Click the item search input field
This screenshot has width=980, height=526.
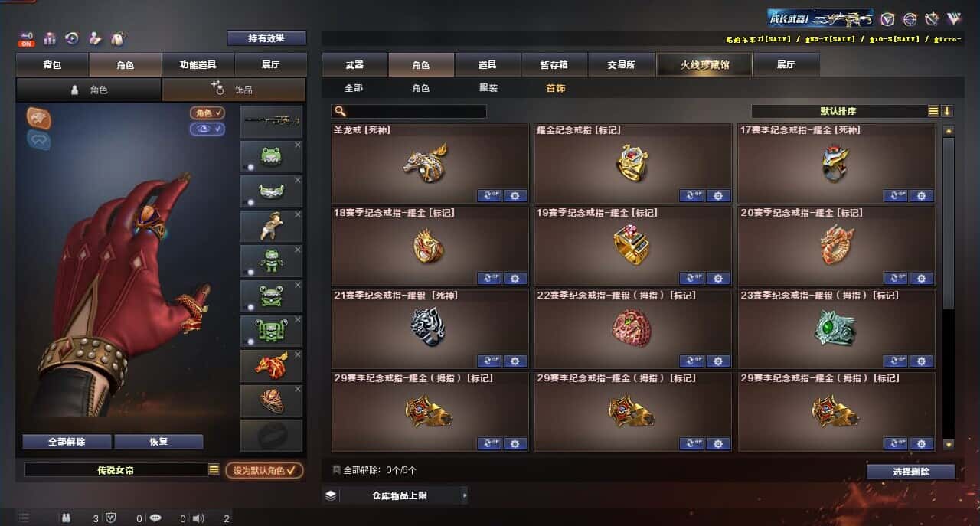click(410, 112)
